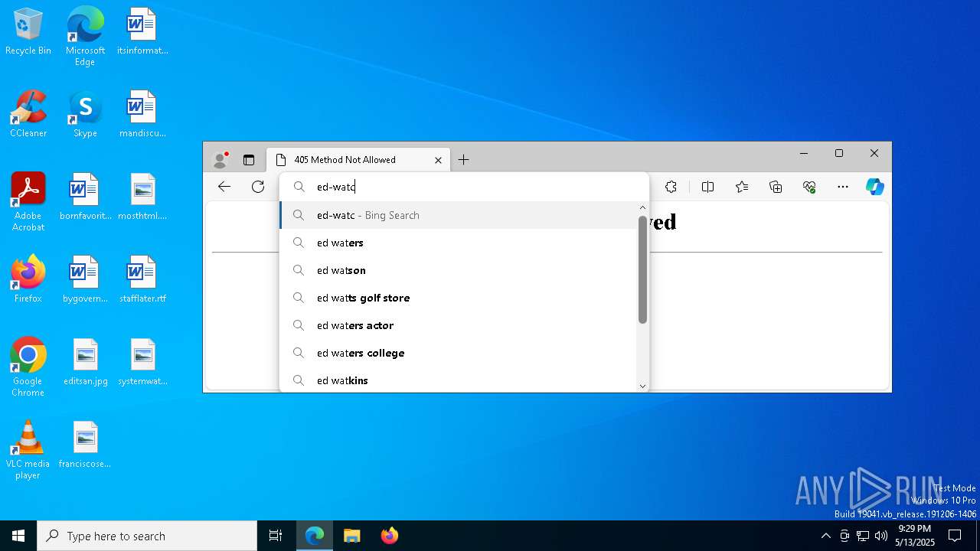
Task: Click suggestion list scroll down arrow
Action: click(x=642, y=386)
